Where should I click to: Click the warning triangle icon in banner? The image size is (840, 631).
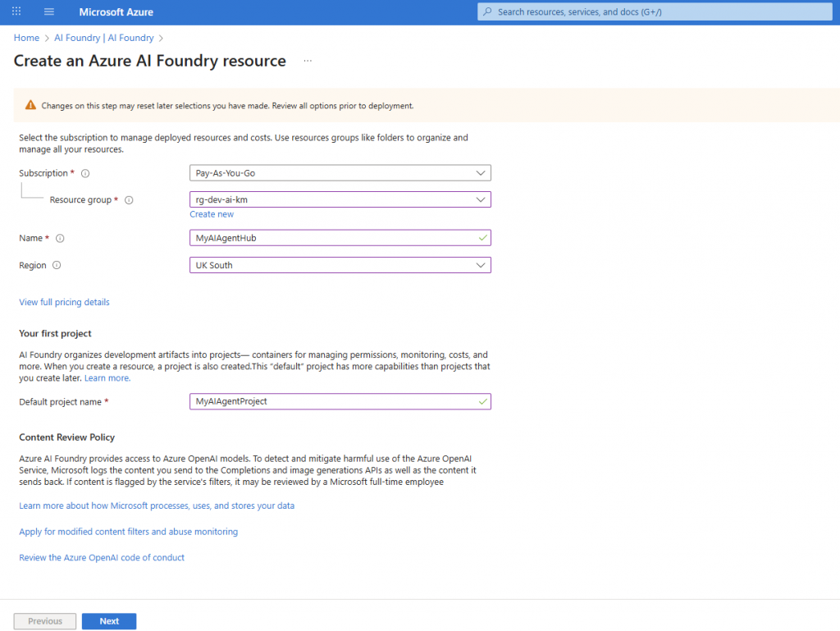pyautogui.click(x=30, y=106)
